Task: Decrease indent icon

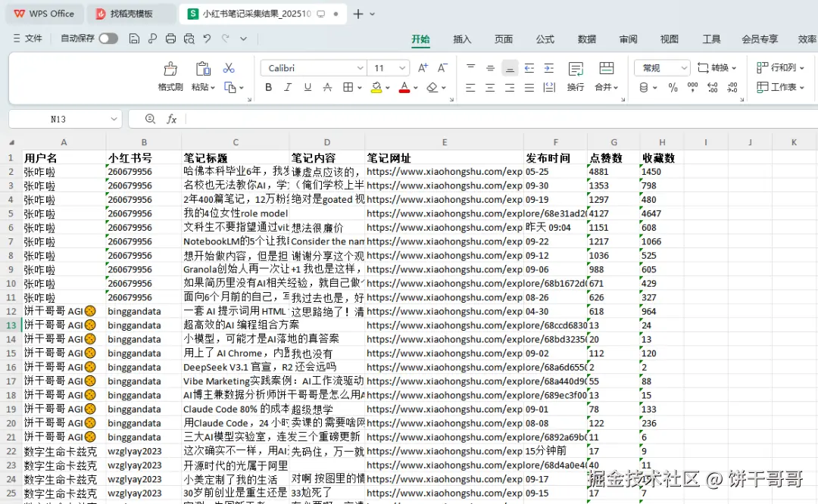Action: [x=529, y=68]
